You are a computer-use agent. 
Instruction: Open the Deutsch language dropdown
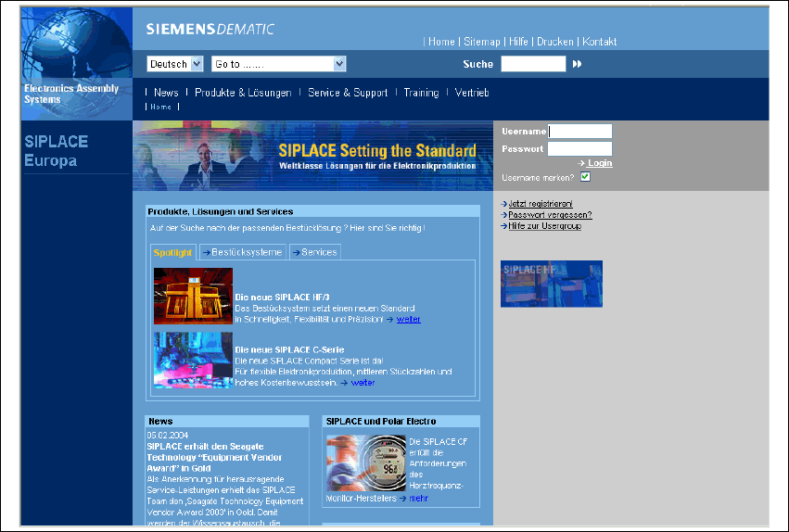174,64
